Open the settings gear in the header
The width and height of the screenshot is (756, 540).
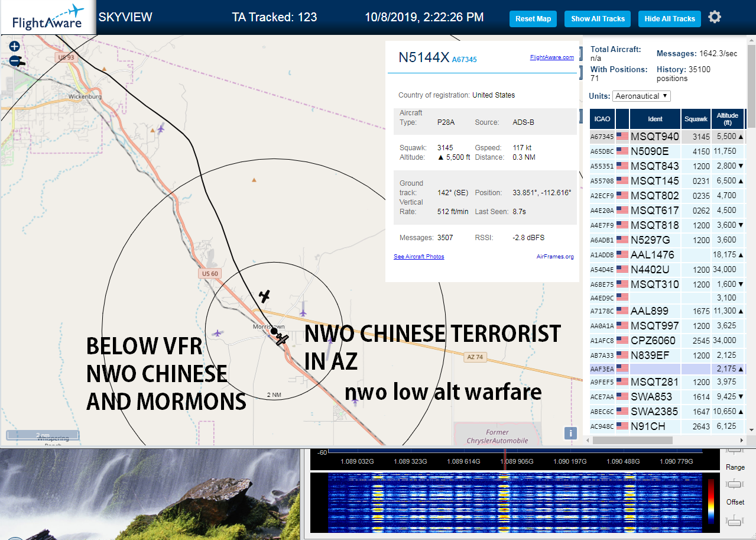click(x=715, y=17)
